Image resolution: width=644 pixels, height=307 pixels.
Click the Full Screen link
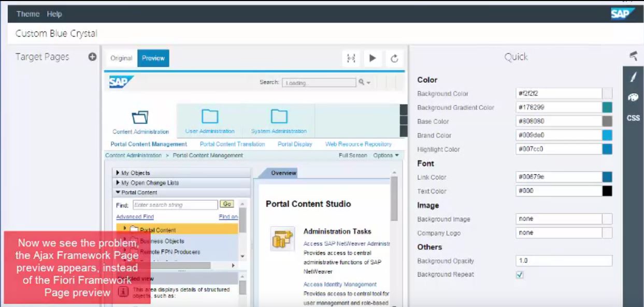[353, 155]
